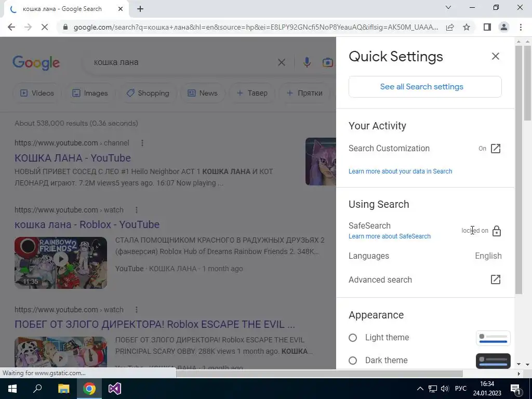Open See all Search settings
Screen dimensions: 532x399
(425, 87)
